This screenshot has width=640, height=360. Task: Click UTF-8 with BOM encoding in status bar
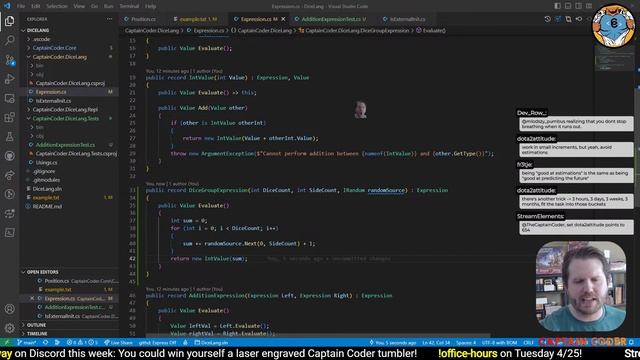pyautogui.click(x=499, y=343)
